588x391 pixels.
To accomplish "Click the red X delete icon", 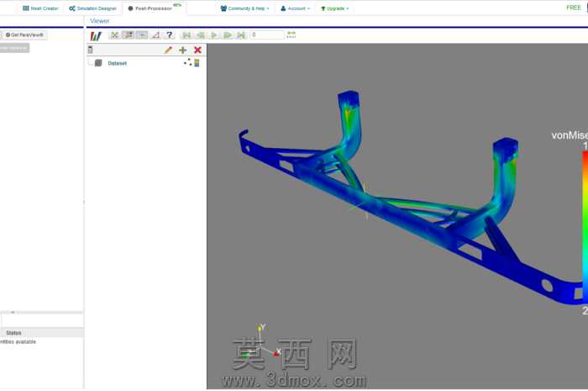I will pos(197,50).
